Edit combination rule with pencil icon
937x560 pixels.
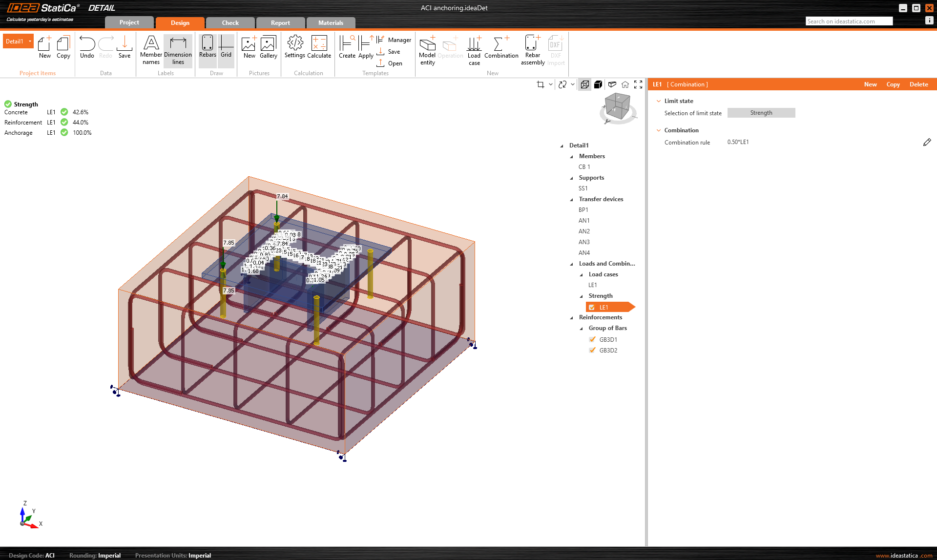(927, 143)
